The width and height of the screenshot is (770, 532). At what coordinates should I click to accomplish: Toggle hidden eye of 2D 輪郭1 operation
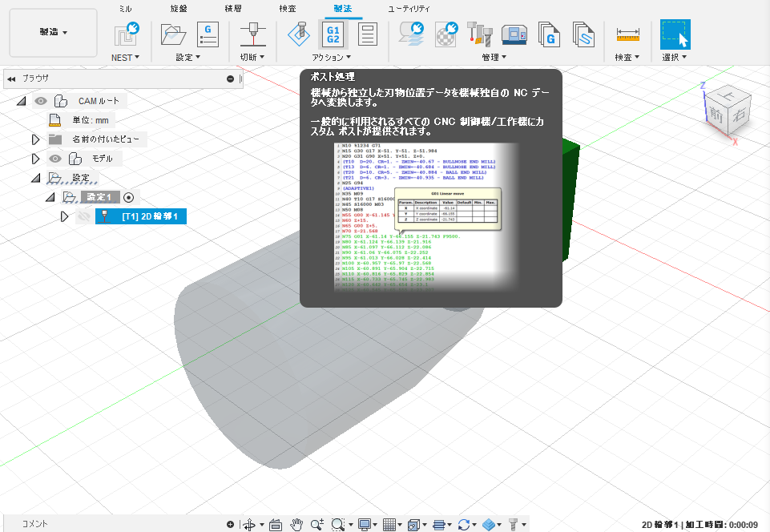coord(84,216)
